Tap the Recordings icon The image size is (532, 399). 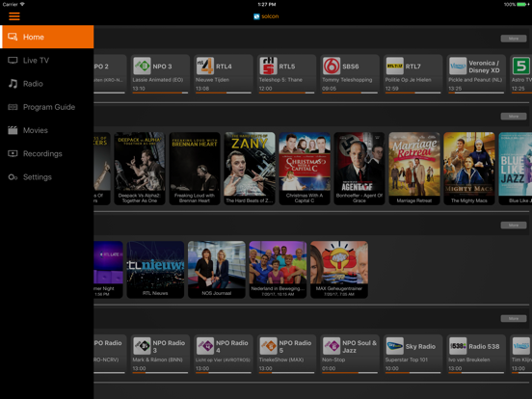click(13, 153)
